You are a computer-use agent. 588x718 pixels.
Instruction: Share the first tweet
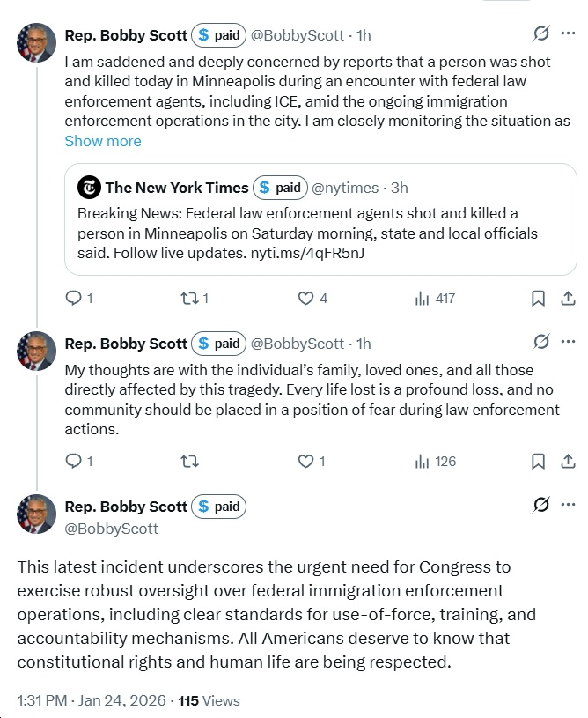tap(568, 299)
